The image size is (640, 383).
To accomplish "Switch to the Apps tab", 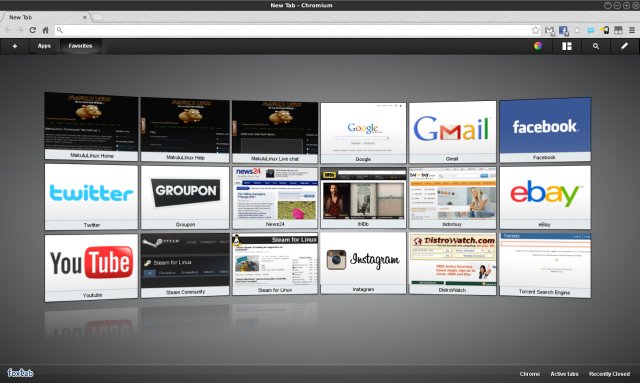I will point(44,46).
